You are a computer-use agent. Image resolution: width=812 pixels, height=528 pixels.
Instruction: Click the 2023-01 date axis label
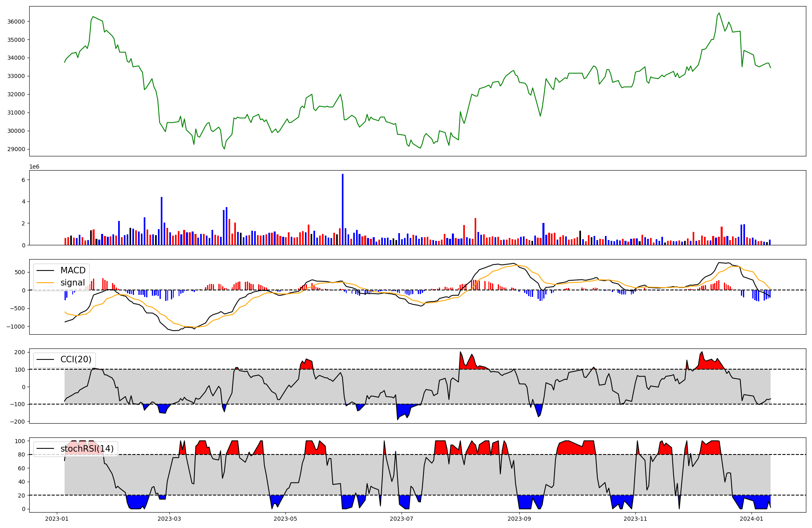(56, 519)
